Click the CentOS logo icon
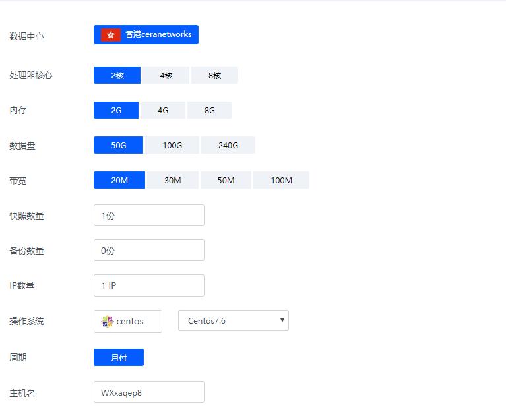Viewport: 506px width, 420px height. point(107,322)
